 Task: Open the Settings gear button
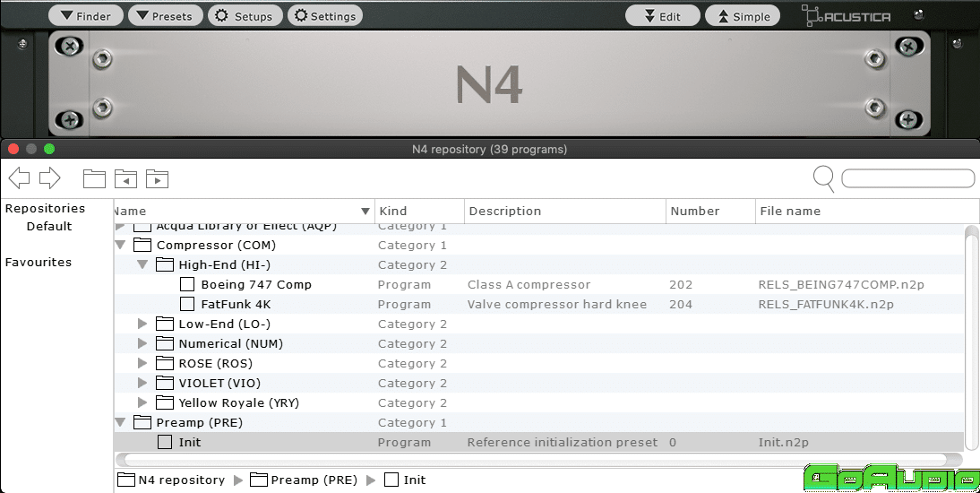click(x=325, y=16)
